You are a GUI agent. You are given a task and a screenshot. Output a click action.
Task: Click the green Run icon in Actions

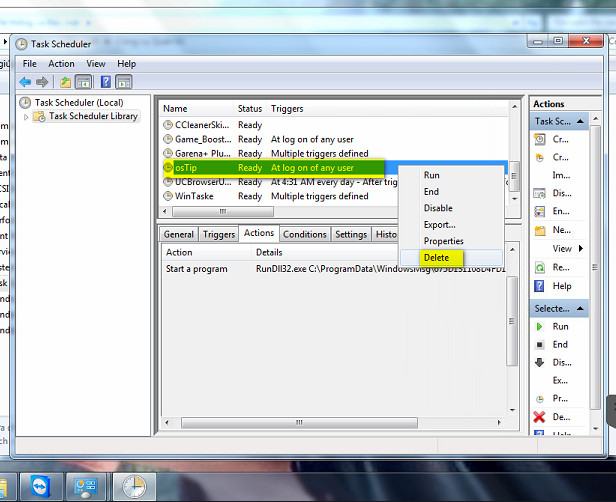coord(539,326)
